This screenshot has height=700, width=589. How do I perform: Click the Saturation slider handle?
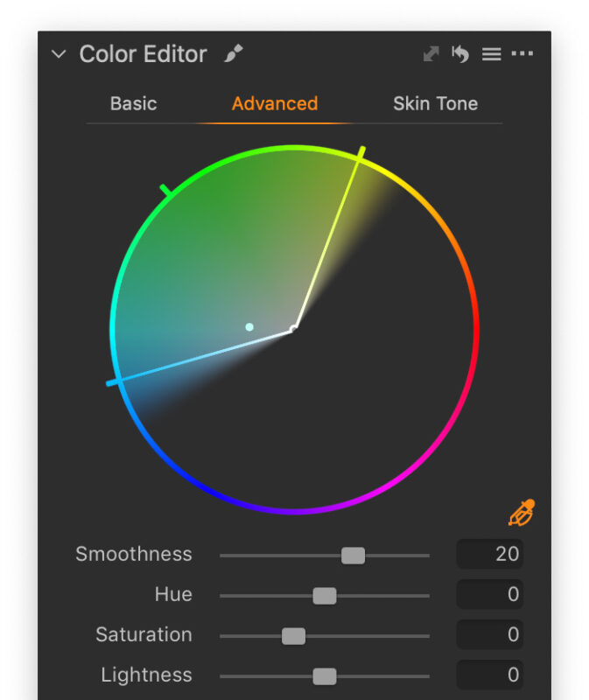point(293,636)
